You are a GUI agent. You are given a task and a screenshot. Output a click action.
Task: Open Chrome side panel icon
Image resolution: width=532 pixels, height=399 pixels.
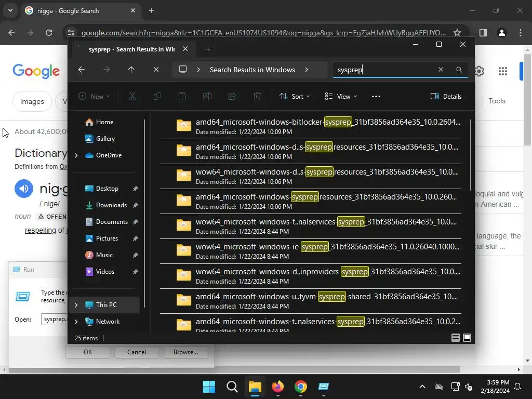[483, 33]
